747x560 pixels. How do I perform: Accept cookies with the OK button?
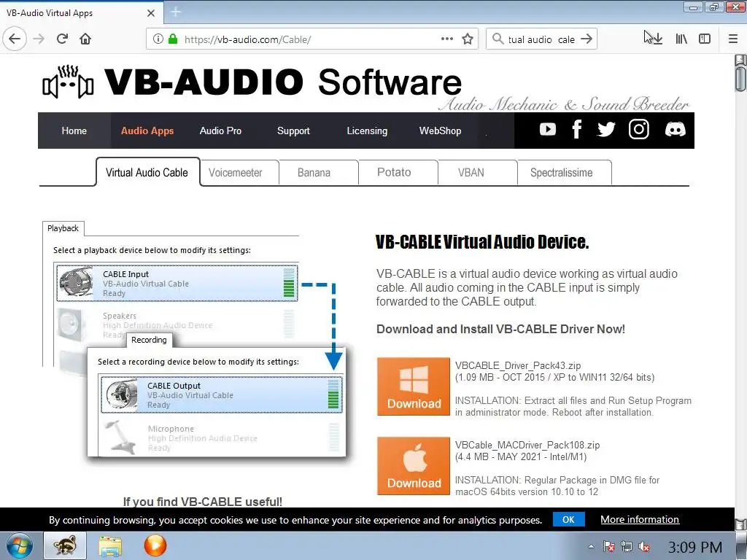(x=568, y=519)
